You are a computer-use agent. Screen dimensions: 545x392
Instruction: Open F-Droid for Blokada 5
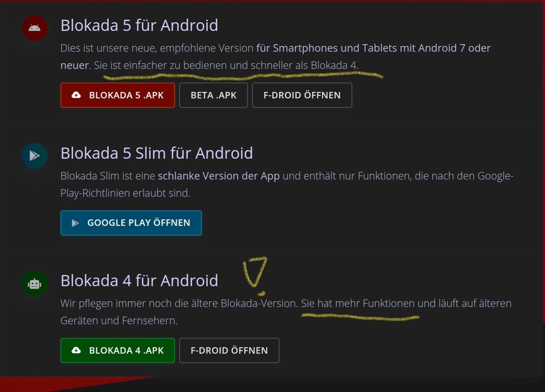tap(302, 95)
